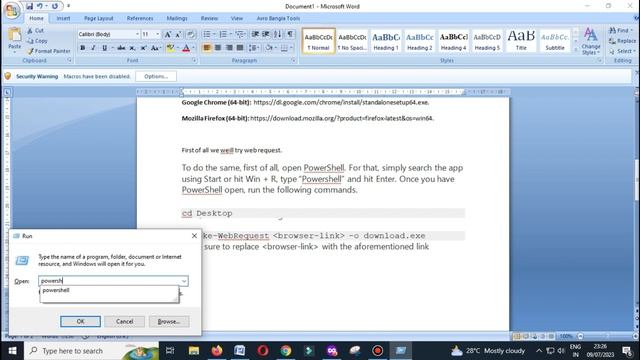Click the Run dialog Open input field
This screenshot has width=640, height=360.
click(x=109, y=281)
